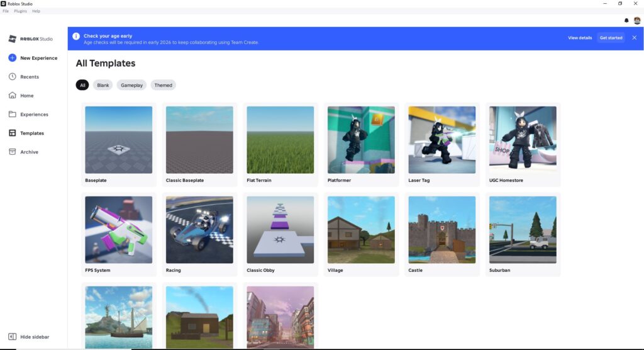
Task: Choose the Classic Obby template thumbnail
Action: [x=280, y=230]
